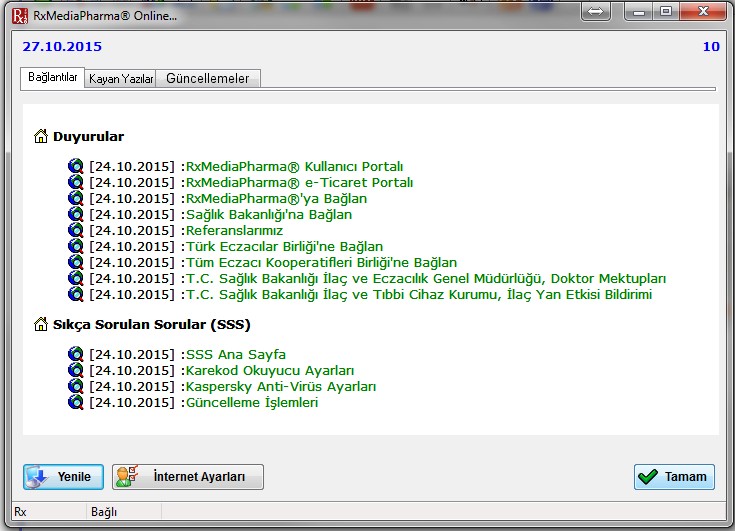Click globe icon beside Güncelleme İşlemleri
Screen dimensions: 735x531
(76, 403)
